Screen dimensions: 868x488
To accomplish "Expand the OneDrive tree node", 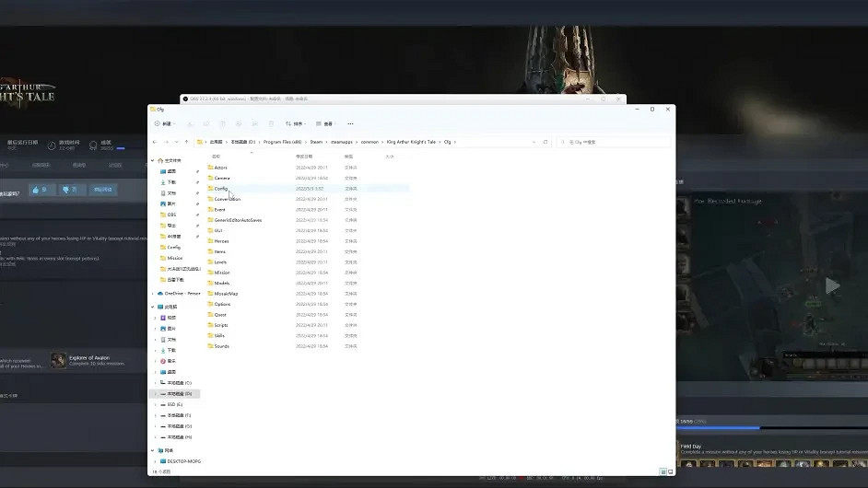I will (155, 293).
